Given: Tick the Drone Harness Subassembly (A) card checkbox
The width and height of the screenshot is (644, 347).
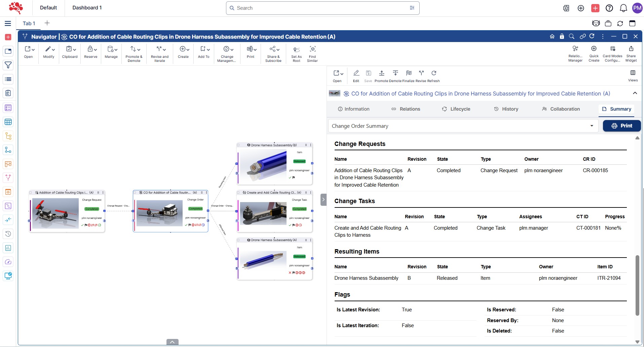Looking at the screenshot, I should click(x=238, y=240).
